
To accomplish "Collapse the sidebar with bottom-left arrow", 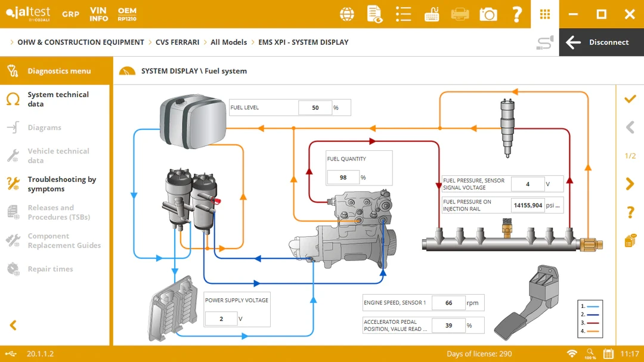I will click(x=13, y=325).
